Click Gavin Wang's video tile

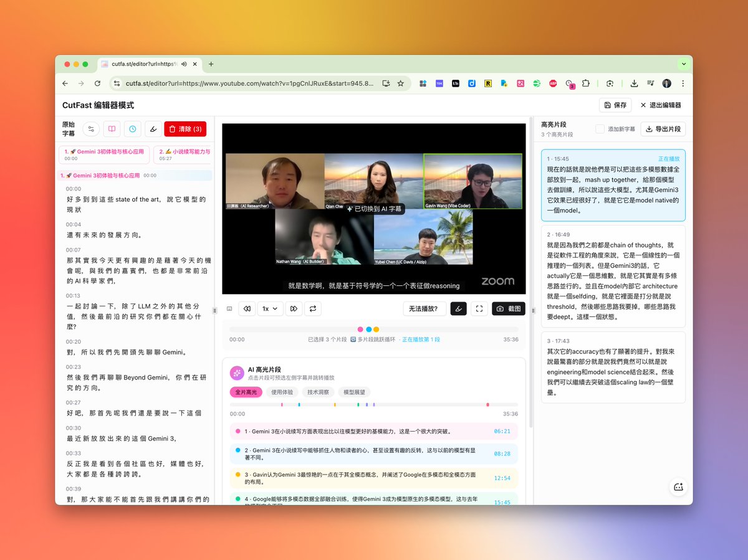click(472, 181)
